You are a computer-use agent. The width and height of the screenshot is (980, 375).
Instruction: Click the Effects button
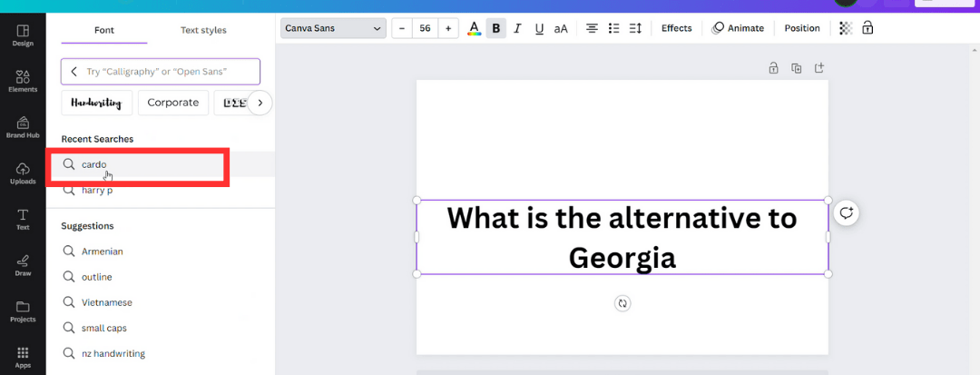point(676,28)
